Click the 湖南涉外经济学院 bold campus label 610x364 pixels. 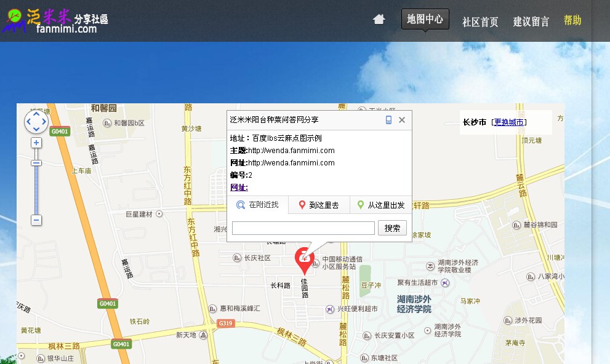[414, 304]
